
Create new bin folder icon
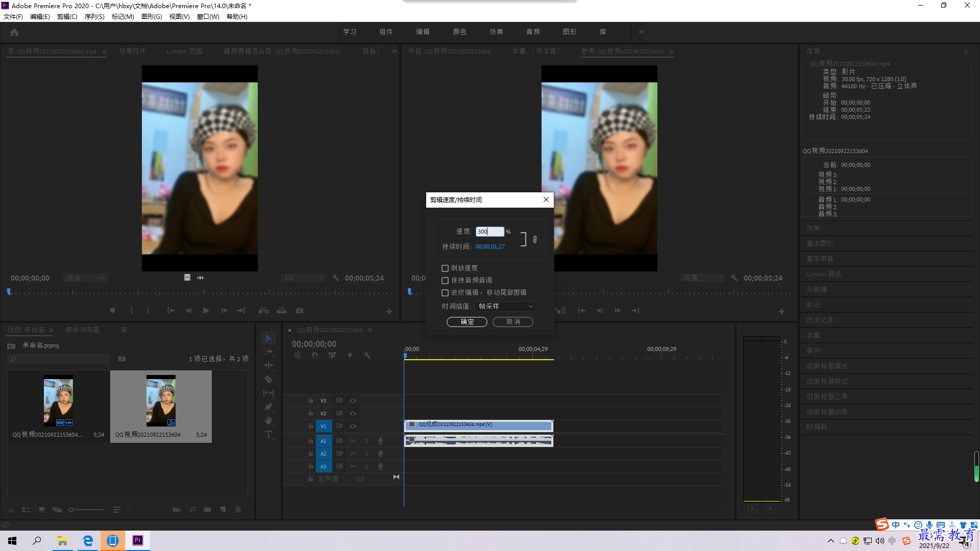(x=207, y=509)
